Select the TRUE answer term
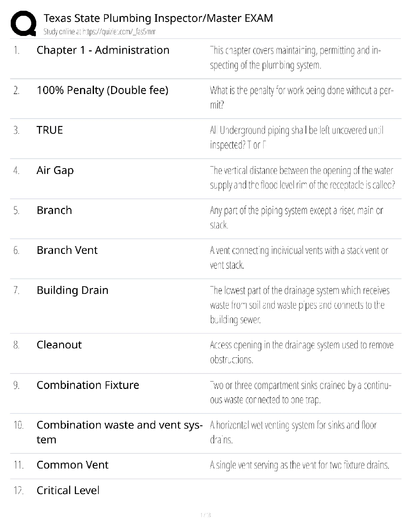The height and width of the screenshot is (532, 411). tap(50, 130)
